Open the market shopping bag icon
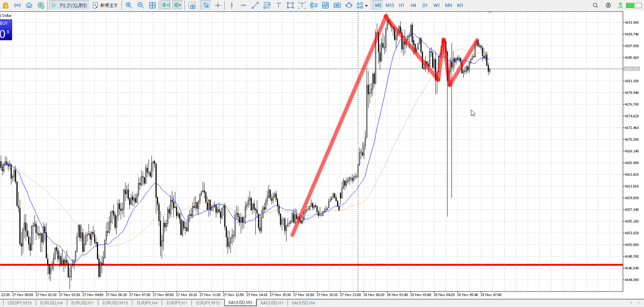This screenshot has width=644, height=307. pos(5,5)
